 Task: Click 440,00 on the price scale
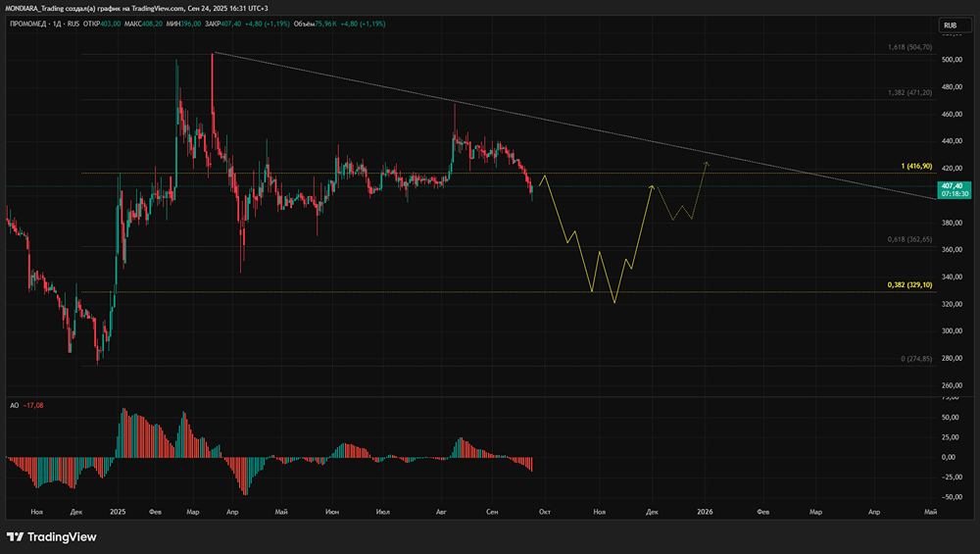(x=952, y=140)
